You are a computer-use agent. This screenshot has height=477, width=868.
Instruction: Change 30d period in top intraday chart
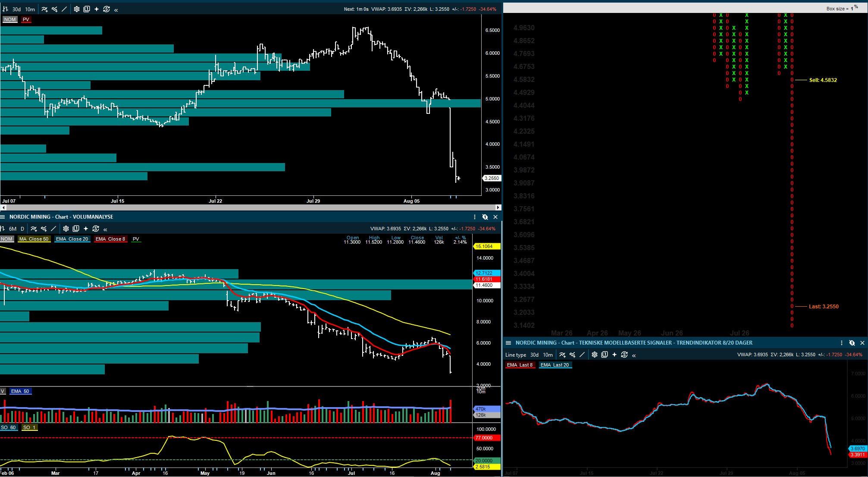16,9
